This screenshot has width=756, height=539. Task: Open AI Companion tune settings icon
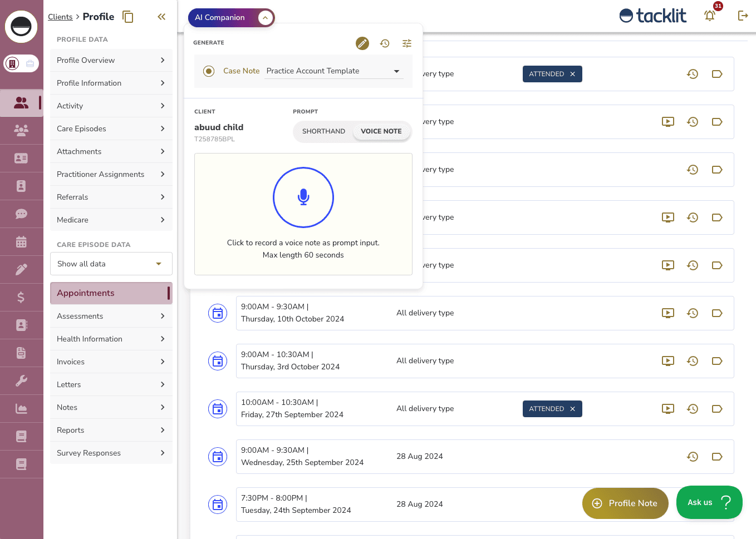(407, 43)
